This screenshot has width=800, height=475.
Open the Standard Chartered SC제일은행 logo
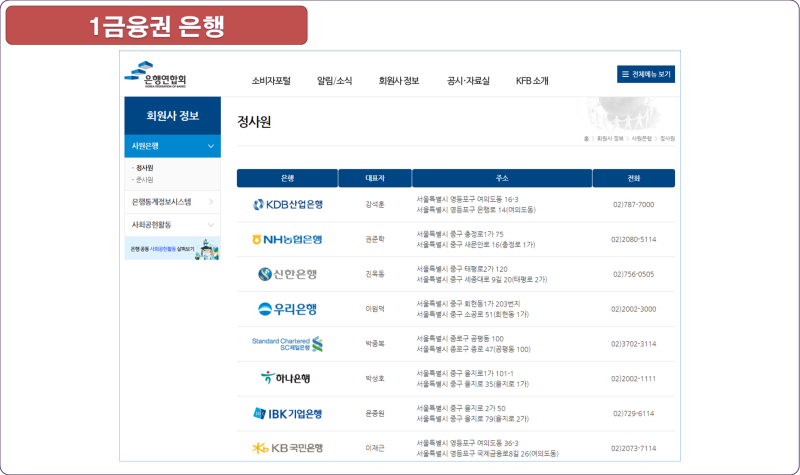(x=287, y=344)
